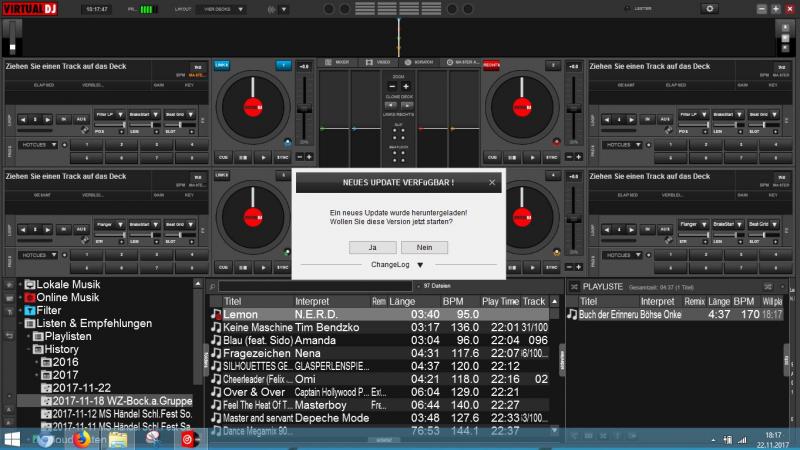This screenshot has height=450, width=800.
Task: Switch to the Master tab
Action: [x=463, y=62]
